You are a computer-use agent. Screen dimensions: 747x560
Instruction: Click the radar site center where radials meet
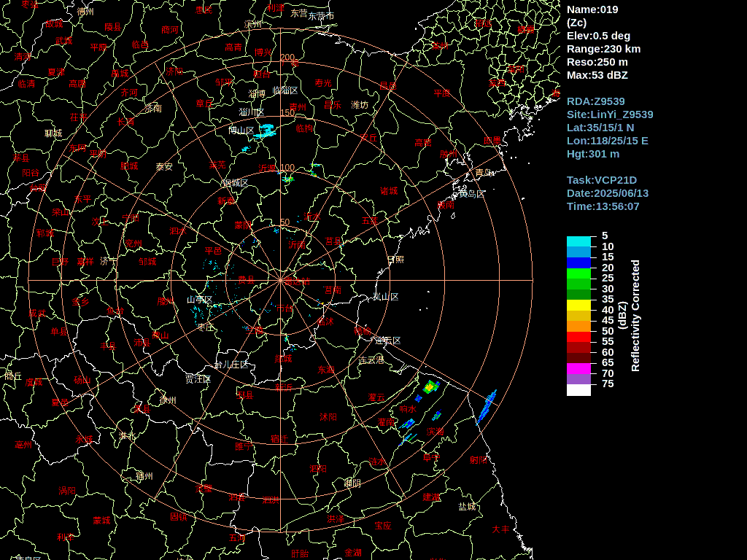click(x=281, y=281)
